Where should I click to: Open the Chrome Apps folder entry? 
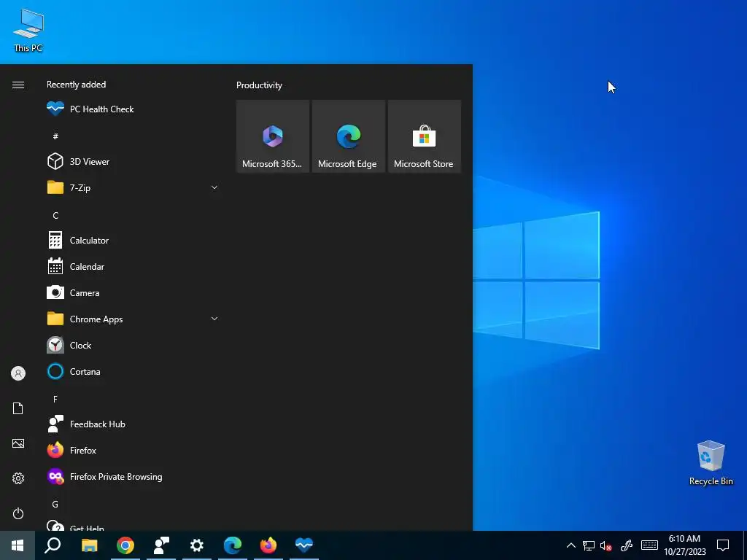(132, 319)
